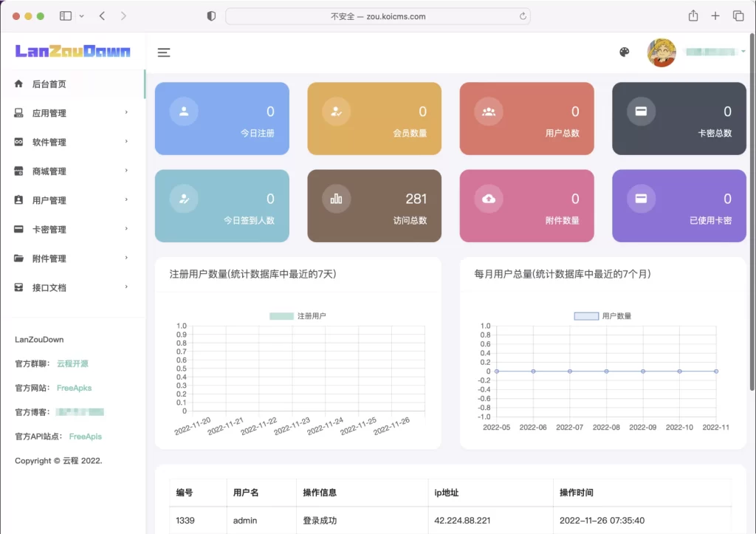This screenshot has height=534, width=756.
Task: Click the Sailor Moon avatar thumbnail
Action: point(661,52)
